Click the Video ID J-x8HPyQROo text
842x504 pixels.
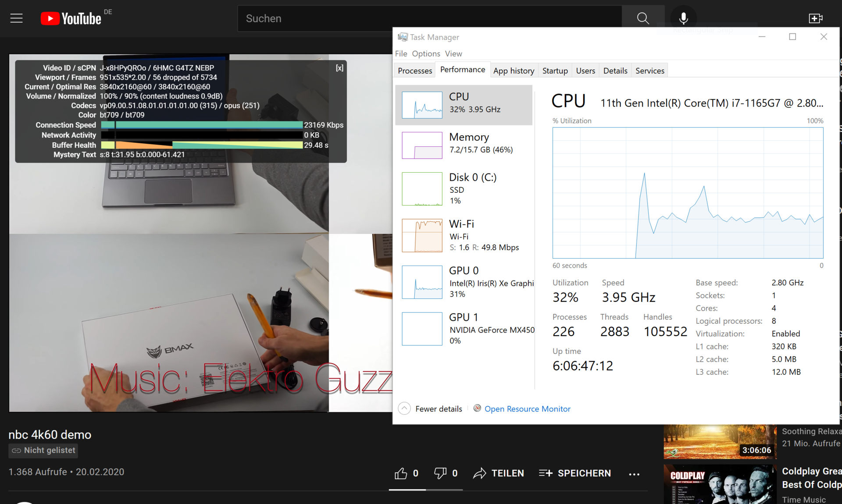[x=123, y=68]
